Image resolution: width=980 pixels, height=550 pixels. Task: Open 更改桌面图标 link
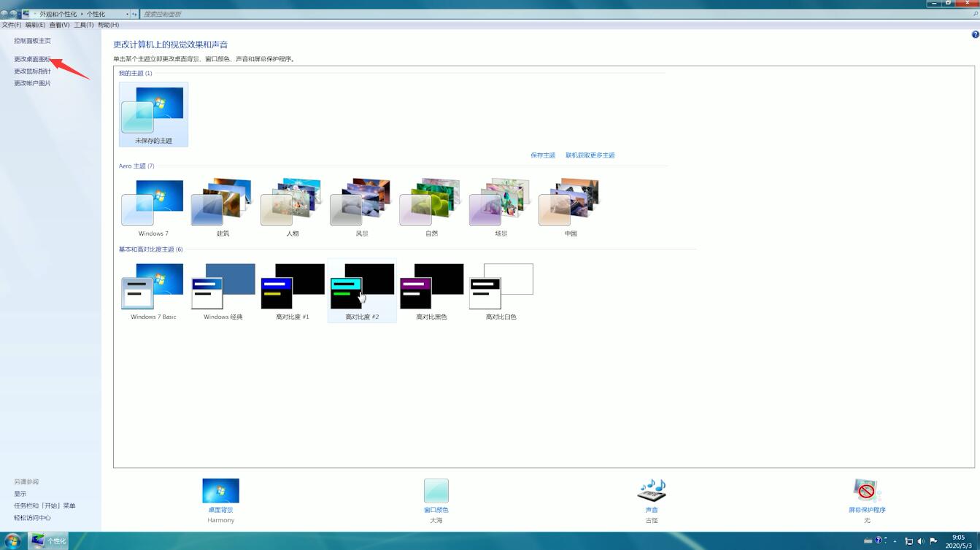click(x=33, y=59)
